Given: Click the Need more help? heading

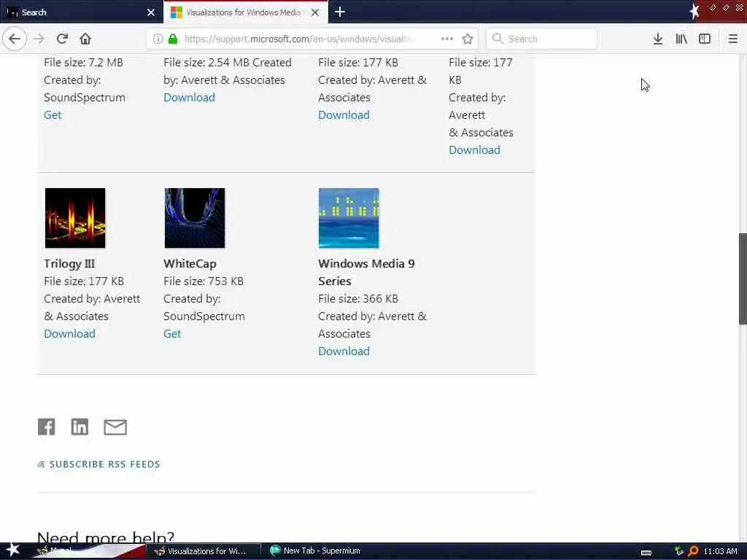Looking at the screenshot, I should coord(106,537).
